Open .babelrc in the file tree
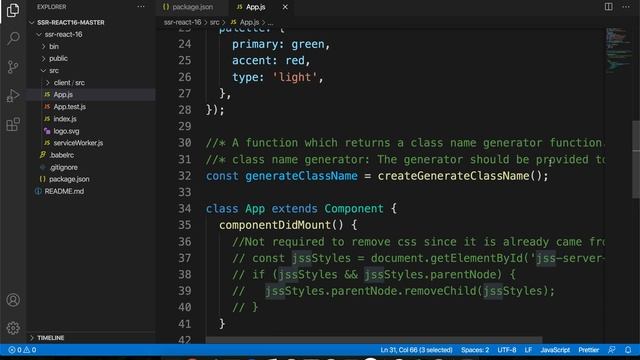 61,155
